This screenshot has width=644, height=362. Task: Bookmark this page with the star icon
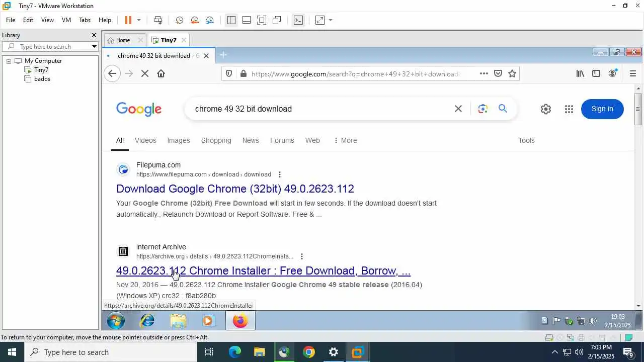512,73
